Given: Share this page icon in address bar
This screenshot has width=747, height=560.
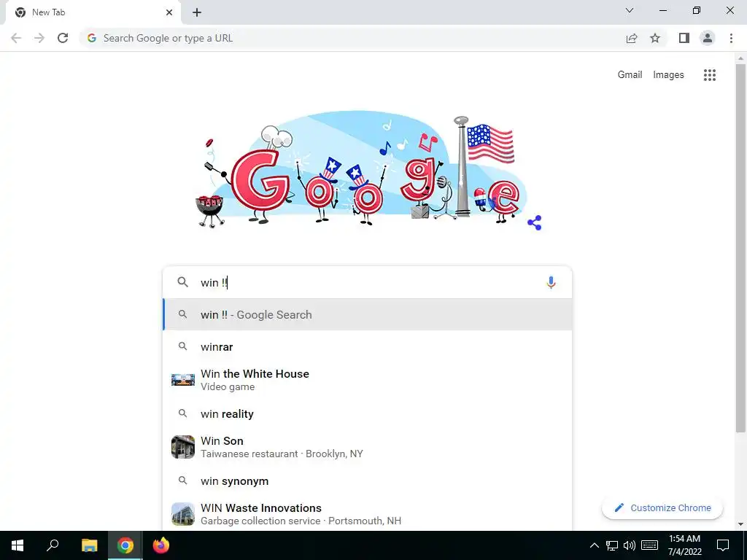Looking at the screenshot, I should 632,38.
